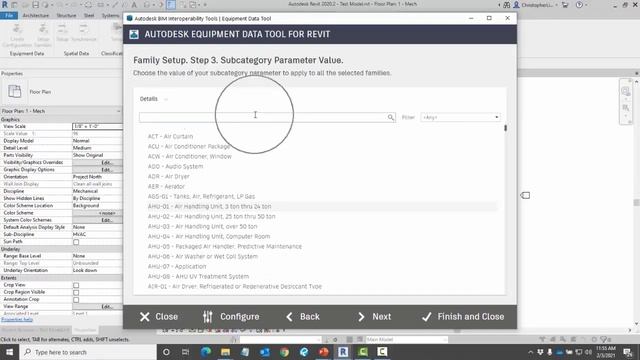The width and height of the screenshot is (640, 360).
Task: Click the highlighted Thin Lines toolbar icon
Action: click(x=171, y=5)
